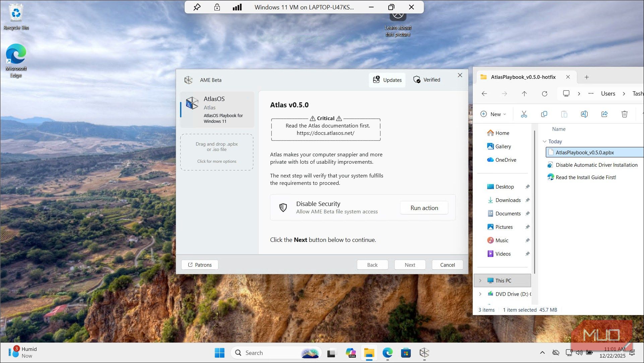Click the Delete trash icon in File Explorer
The image size is (644, 363).
click(625, 114)
